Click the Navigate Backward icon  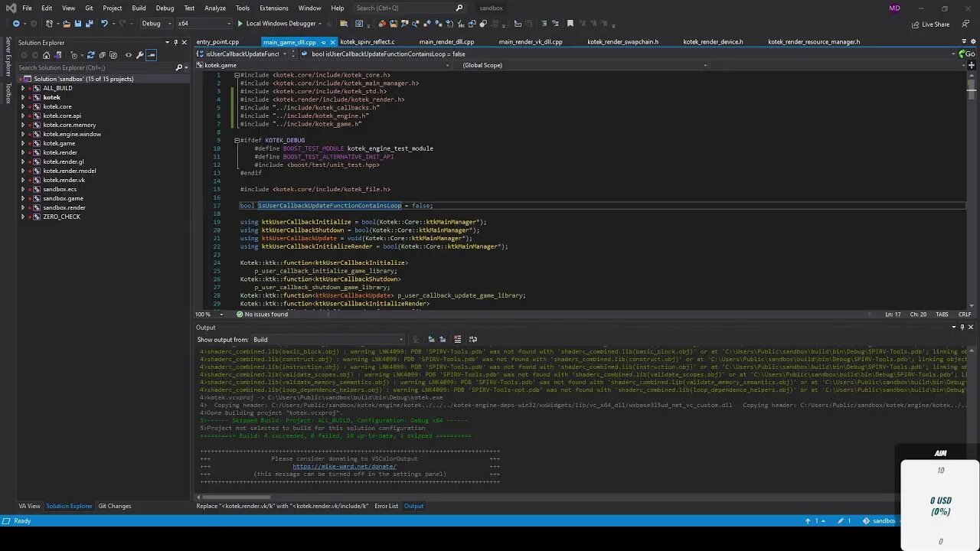[16, 24]
